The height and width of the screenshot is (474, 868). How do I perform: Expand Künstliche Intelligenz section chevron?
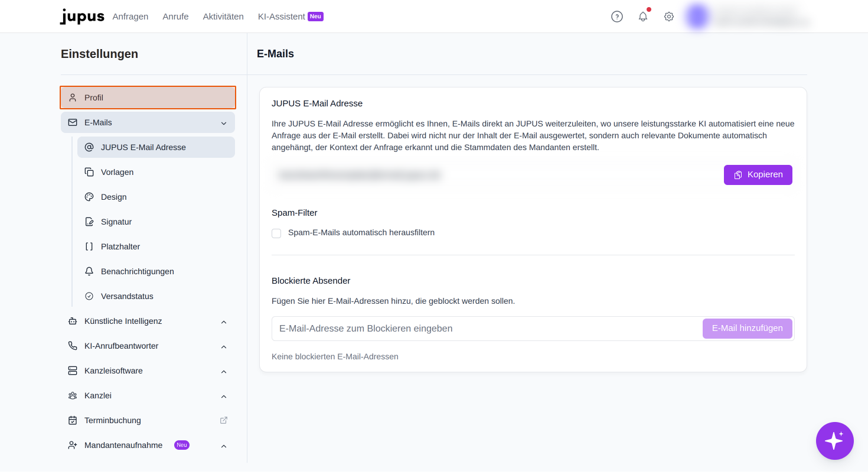point(224,322)
